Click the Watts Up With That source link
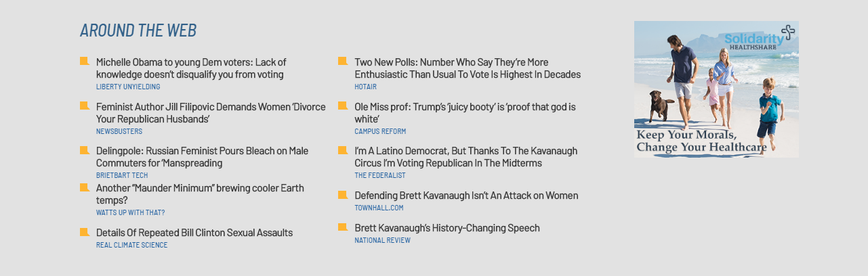The height and width of the screenshot is (276, 868). [x=130, y=212]
